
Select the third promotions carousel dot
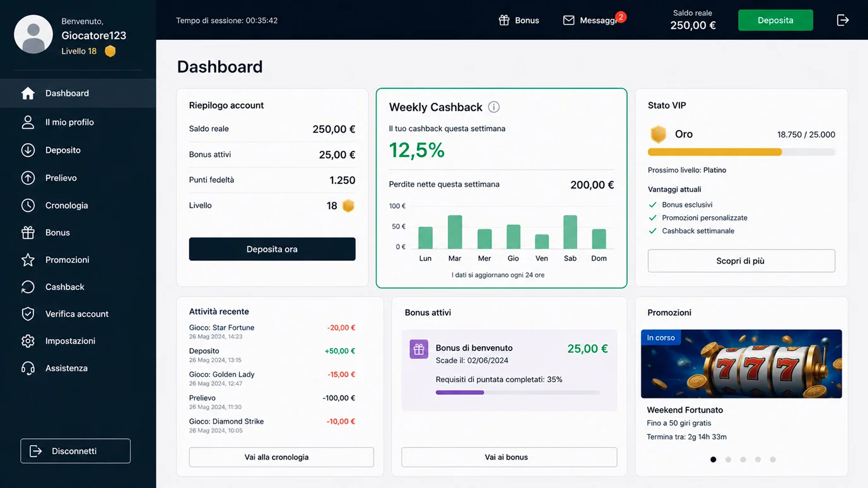pos(743,460)
